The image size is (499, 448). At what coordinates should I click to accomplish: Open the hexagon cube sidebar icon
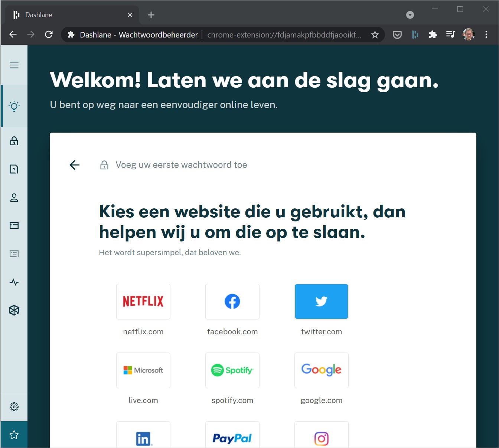tap(14, 310)
